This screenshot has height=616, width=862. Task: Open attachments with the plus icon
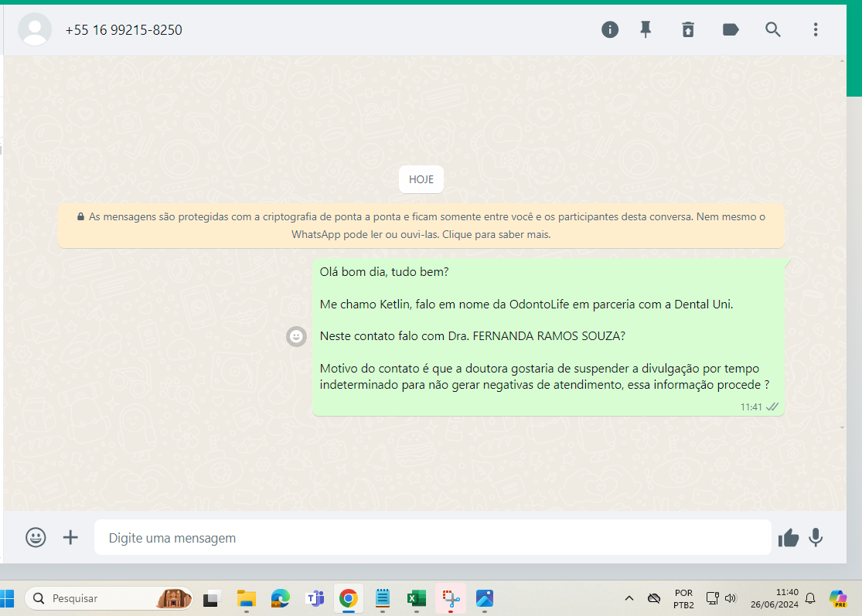point(70,537)
